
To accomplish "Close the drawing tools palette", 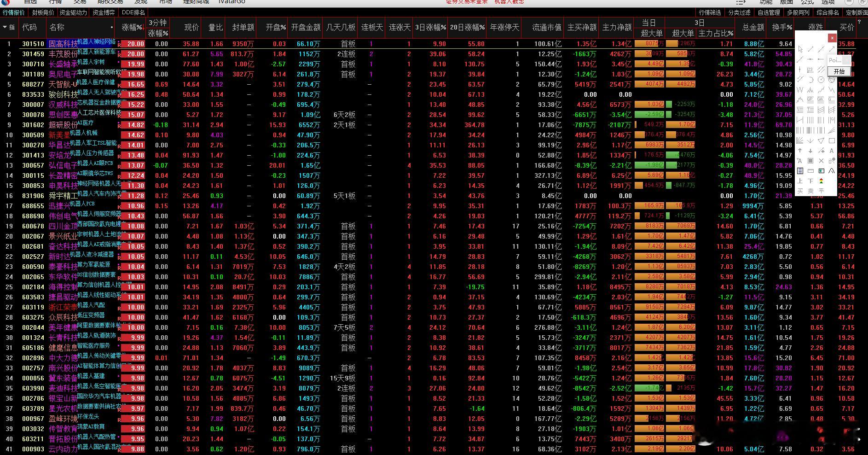I will coord(832,38).
